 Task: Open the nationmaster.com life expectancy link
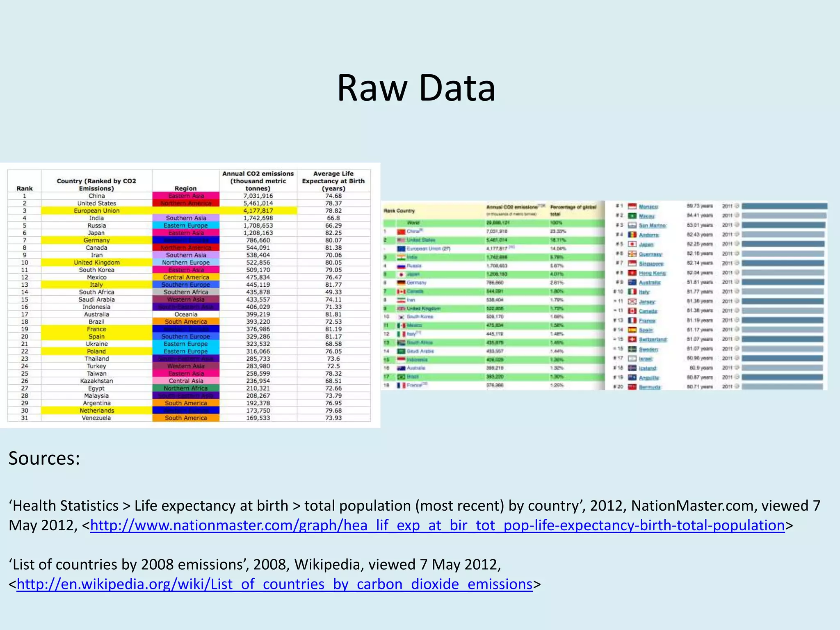437,525
